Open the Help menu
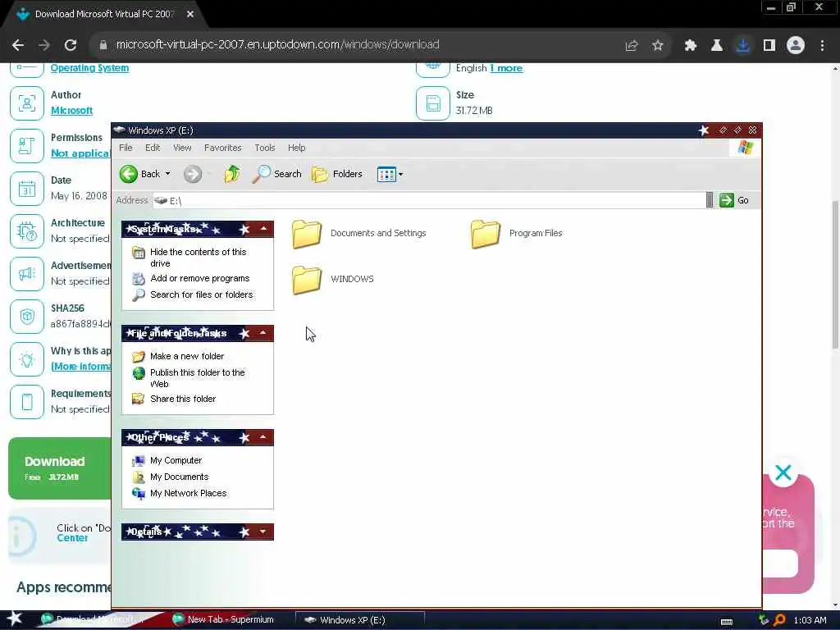 point(296,148)
